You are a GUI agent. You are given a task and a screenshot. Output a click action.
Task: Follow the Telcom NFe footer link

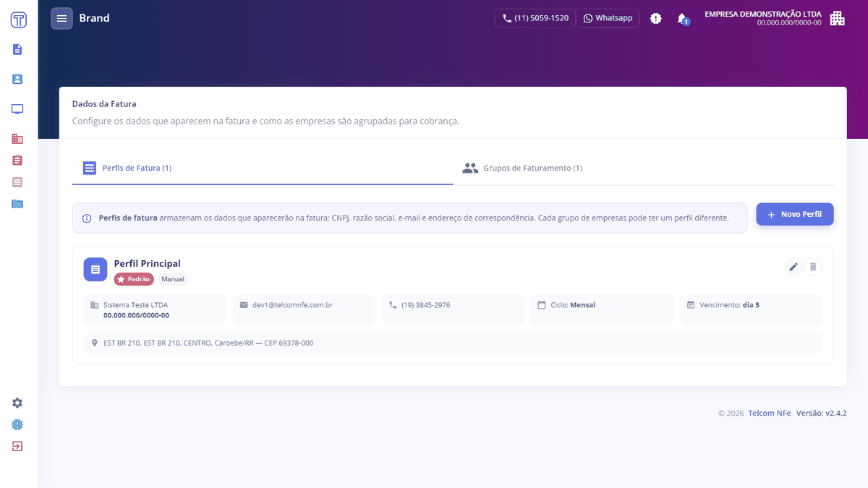tap(770, 414)
